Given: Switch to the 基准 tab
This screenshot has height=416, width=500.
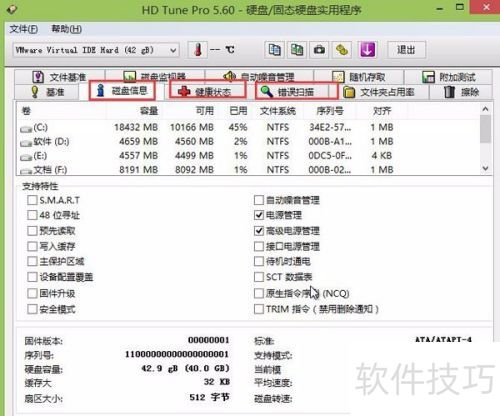Looking at the screenshot, I should point(47,92).
